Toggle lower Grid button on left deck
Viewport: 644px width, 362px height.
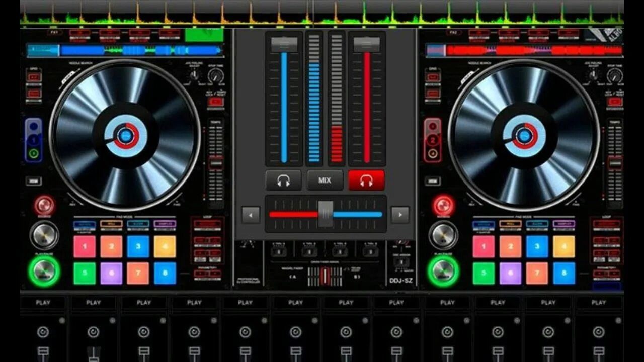pyautogui.click(x=34, y=93)
